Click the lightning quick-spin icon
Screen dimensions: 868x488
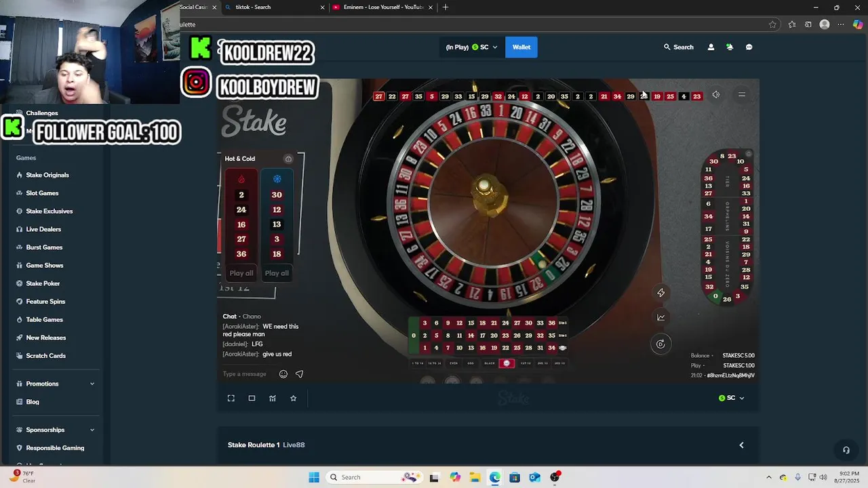click(x=660, y=293)
